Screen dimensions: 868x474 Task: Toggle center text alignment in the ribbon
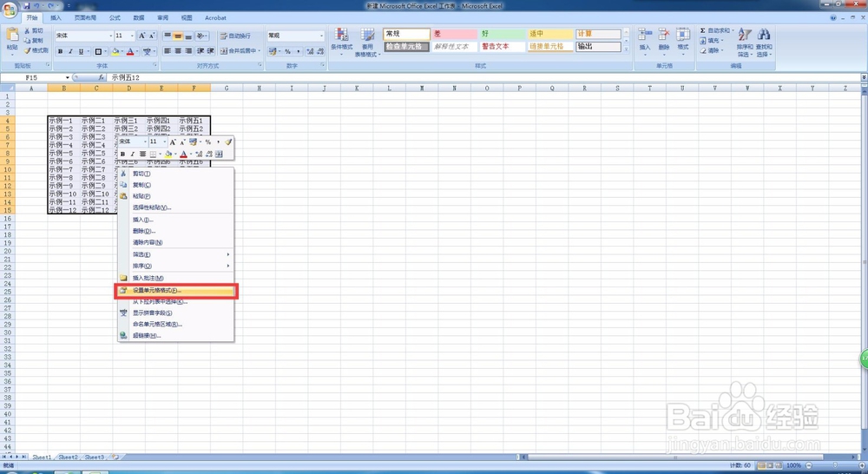pyautogui.click(x=178, y=51)
